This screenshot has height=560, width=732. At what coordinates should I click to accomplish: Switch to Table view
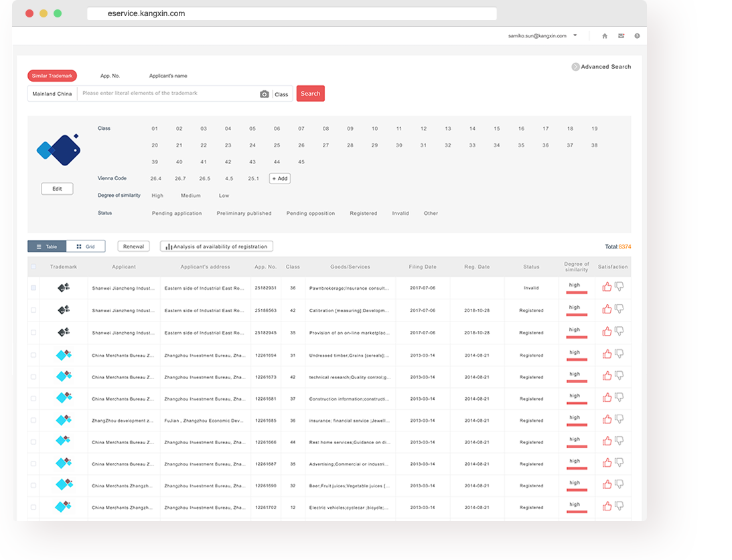[47, 247]
